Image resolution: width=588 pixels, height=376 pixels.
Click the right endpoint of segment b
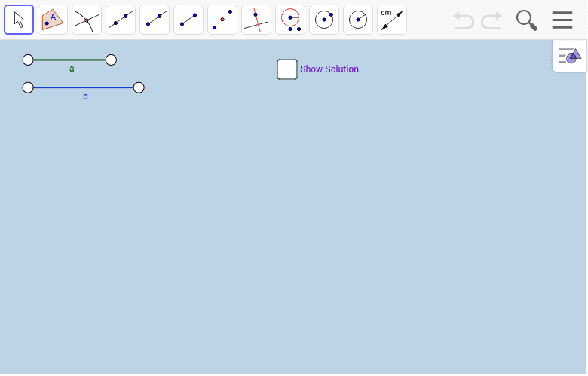tap(139, 87)
